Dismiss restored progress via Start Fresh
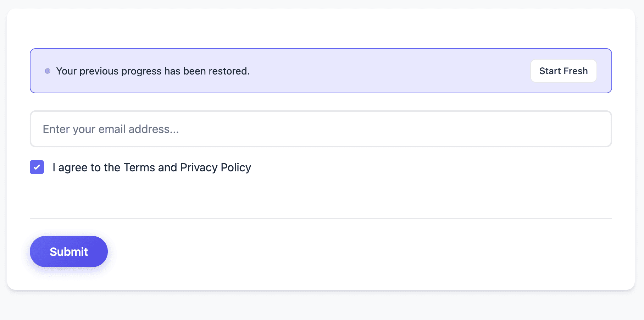This screenshot has width=644, height=320. tap(563, 71)
